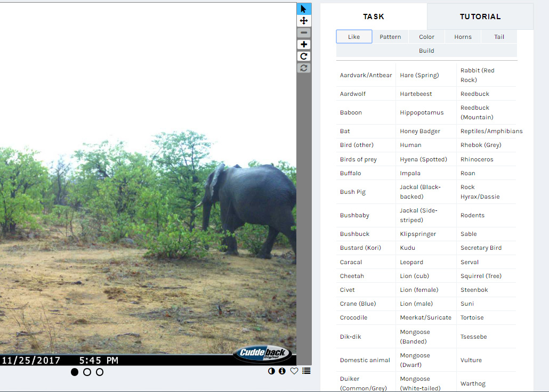Image resolution: width=549 pixels, height=392 pixels.
Task: Favorite this image with heart icon
Action: 294,371
